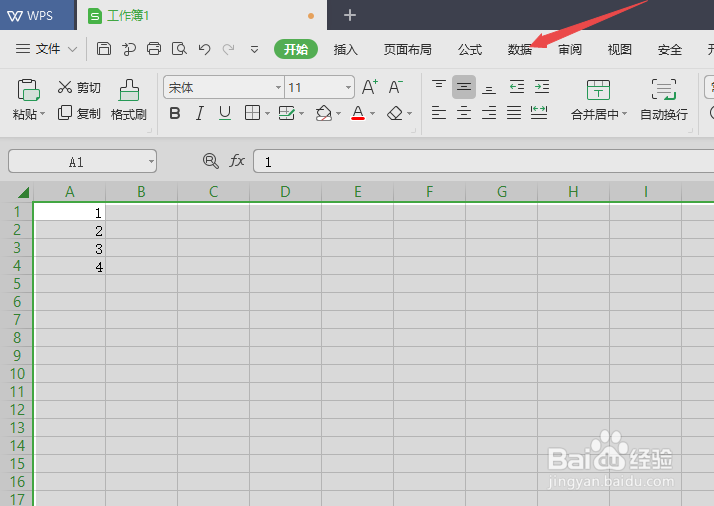
Task: Click cell A4 containing 4
Action: click(x=70, y=266)
